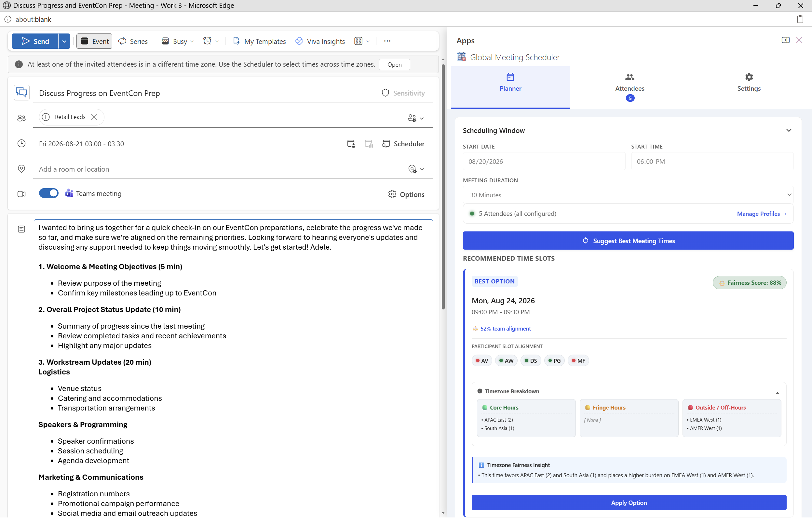Toggle the Teams meeting switch
Viewport: 812px width, 522px height.
(x=48, y=193)
